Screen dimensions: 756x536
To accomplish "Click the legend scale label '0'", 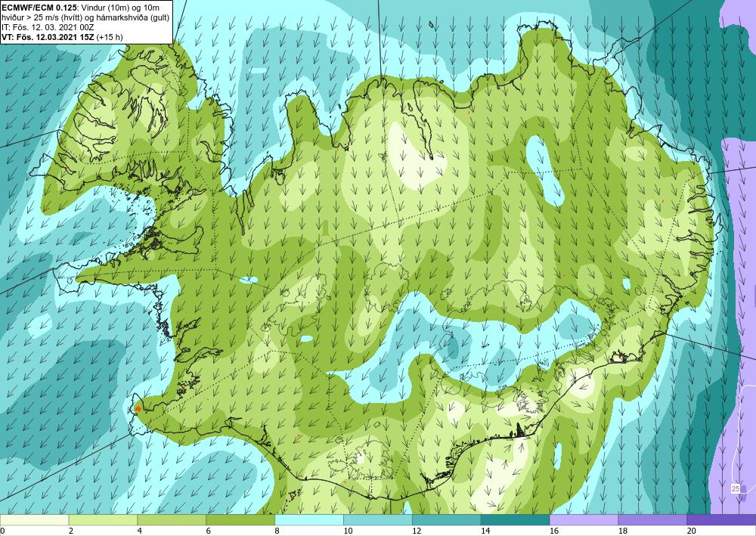I will 2,531.
